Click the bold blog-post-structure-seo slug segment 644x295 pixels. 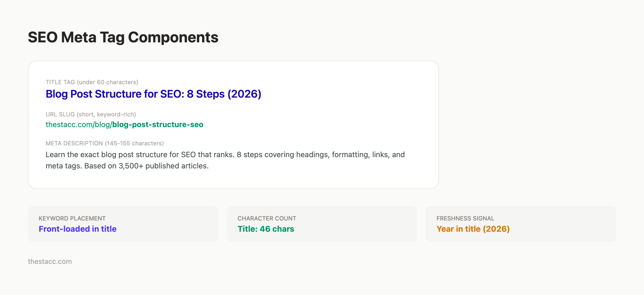click(157, 124)
